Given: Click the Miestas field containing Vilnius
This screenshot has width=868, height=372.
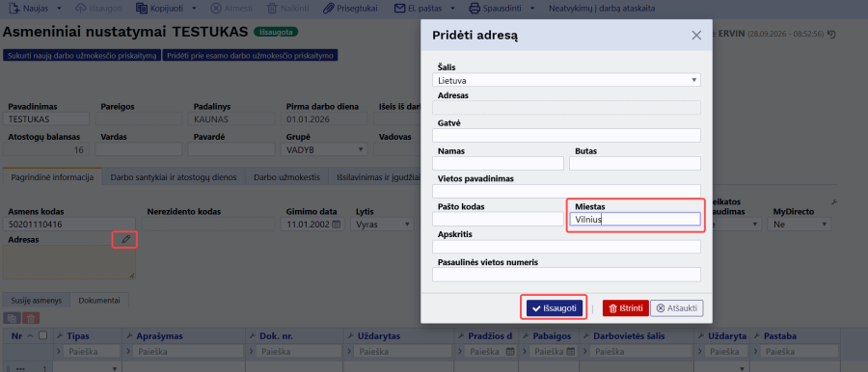Looking at the screenshot, I should click(x=635, y=219).
